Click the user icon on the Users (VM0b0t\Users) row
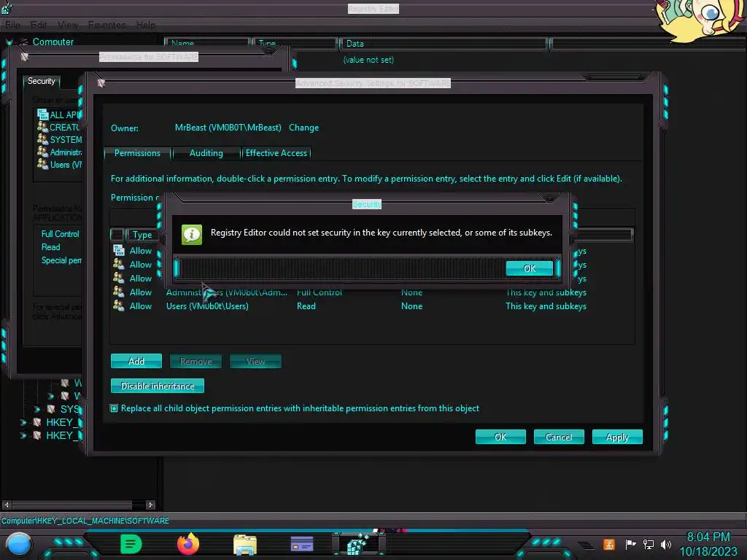This screenshot has width=747, height=560. tap(119, 306)
